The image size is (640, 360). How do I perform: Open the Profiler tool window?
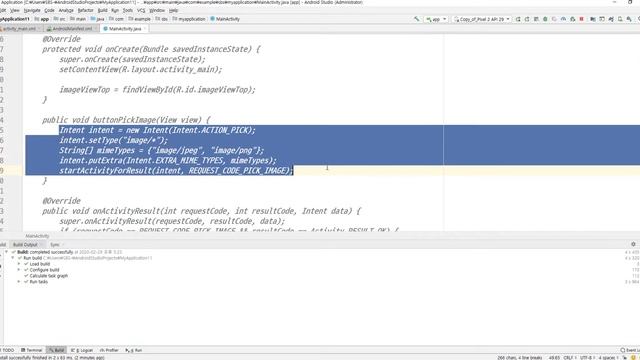[109, 350]
